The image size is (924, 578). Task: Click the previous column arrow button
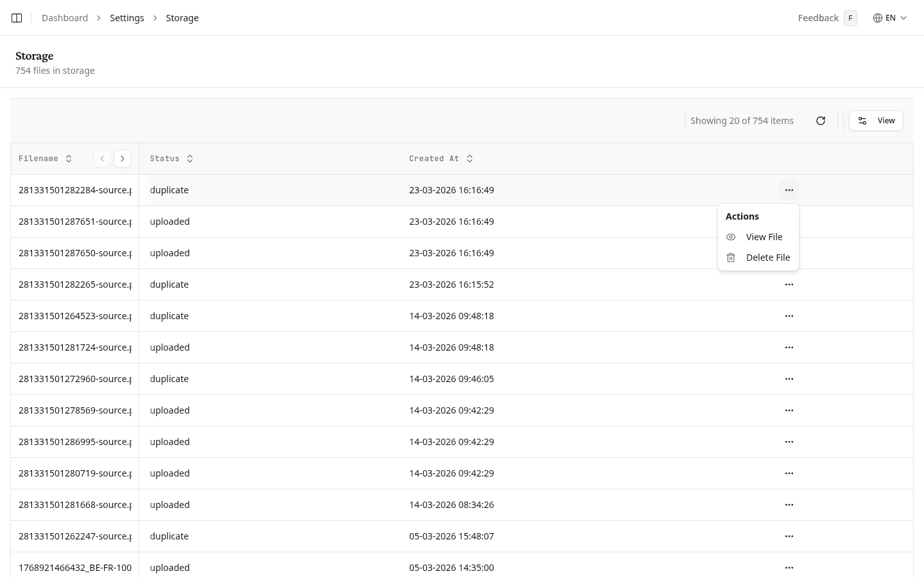102,159
